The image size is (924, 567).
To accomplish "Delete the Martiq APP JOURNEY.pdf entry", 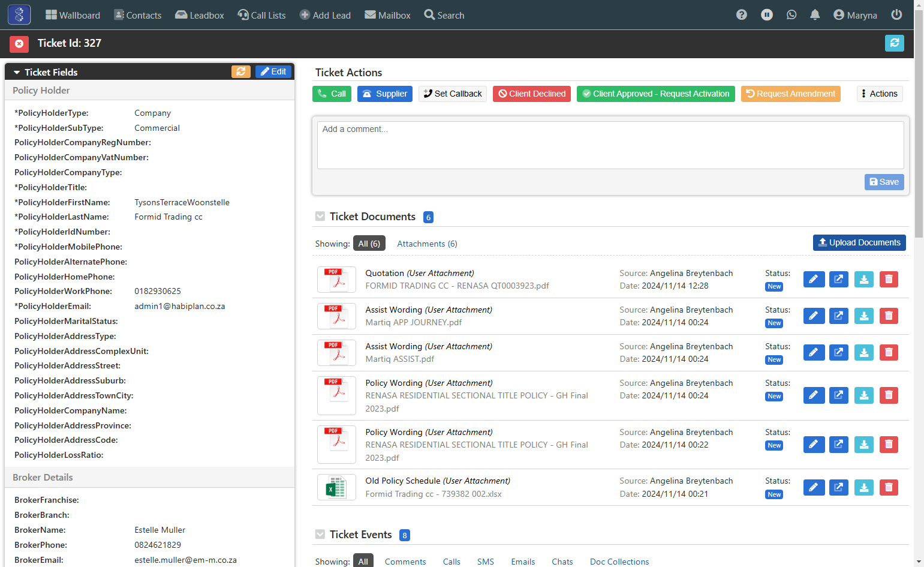I will click(889, 316).
